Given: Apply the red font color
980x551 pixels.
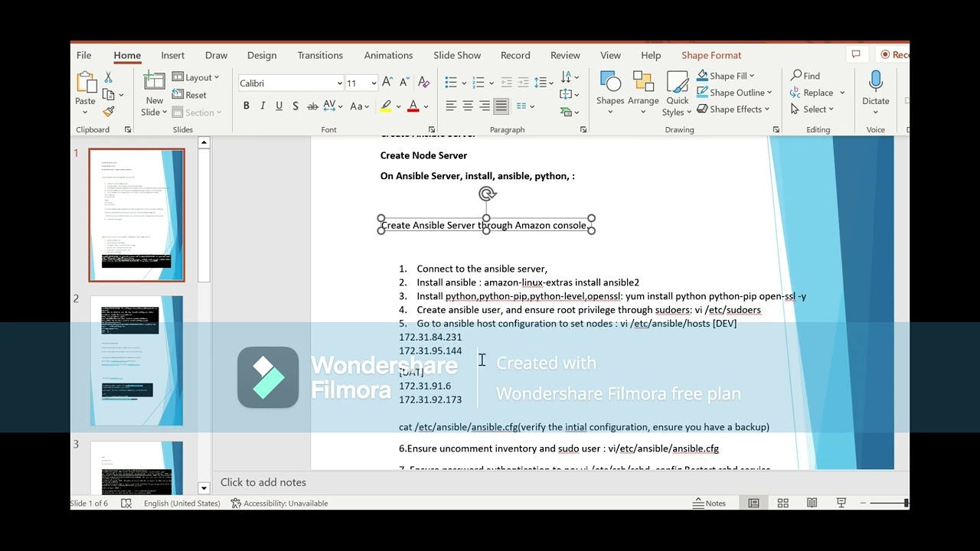Looking at the screenshot, I should pyautogui.click(x=413, y=106).
